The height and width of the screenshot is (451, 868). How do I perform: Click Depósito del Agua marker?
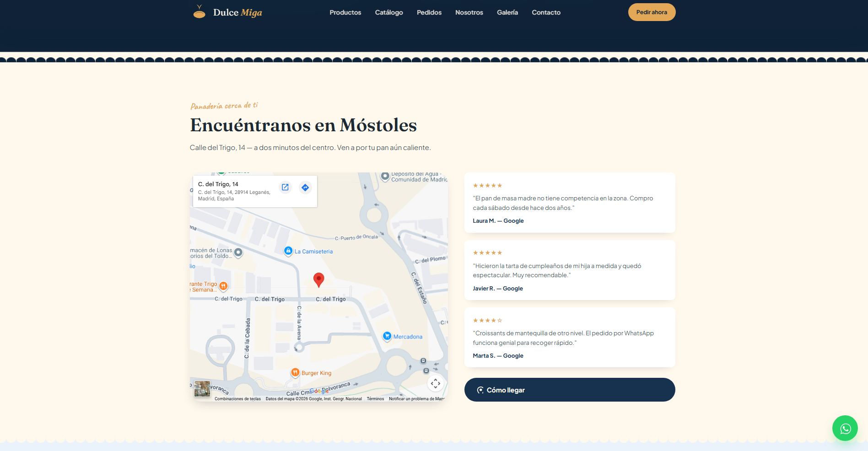coord(385,176)
